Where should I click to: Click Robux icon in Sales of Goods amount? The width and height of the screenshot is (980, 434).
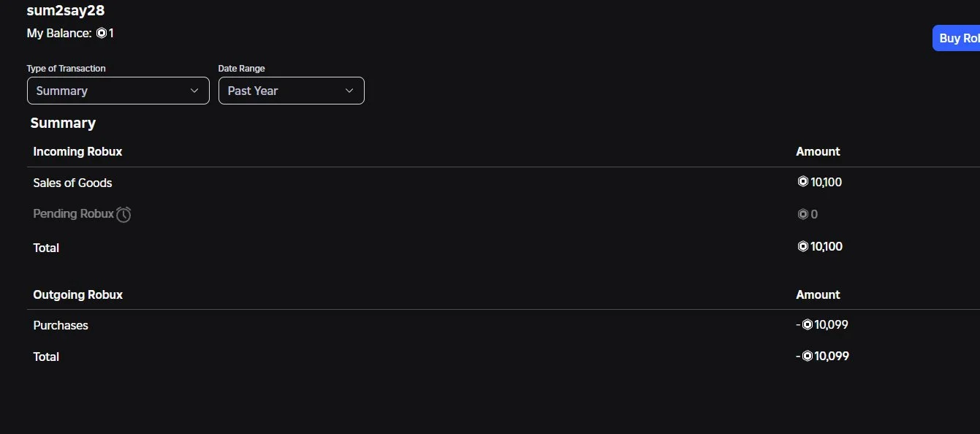tap(802, 182)
